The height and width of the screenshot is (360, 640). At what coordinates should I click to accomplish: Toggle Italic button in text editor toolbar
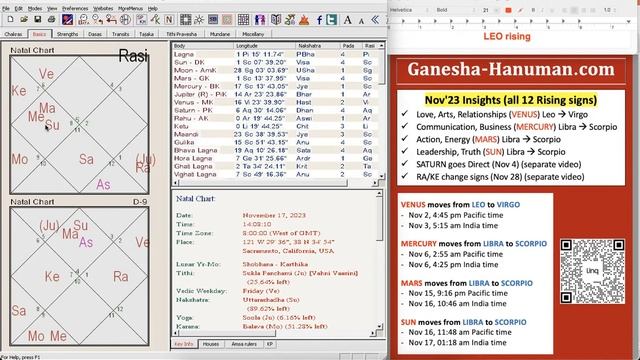tap(542, 10)
